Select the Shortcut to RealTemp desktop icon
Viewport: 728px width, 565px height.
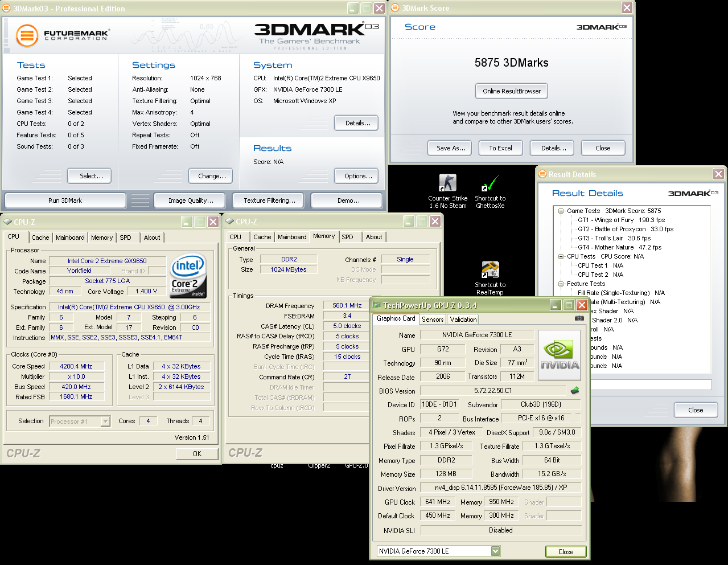point(490,278)
